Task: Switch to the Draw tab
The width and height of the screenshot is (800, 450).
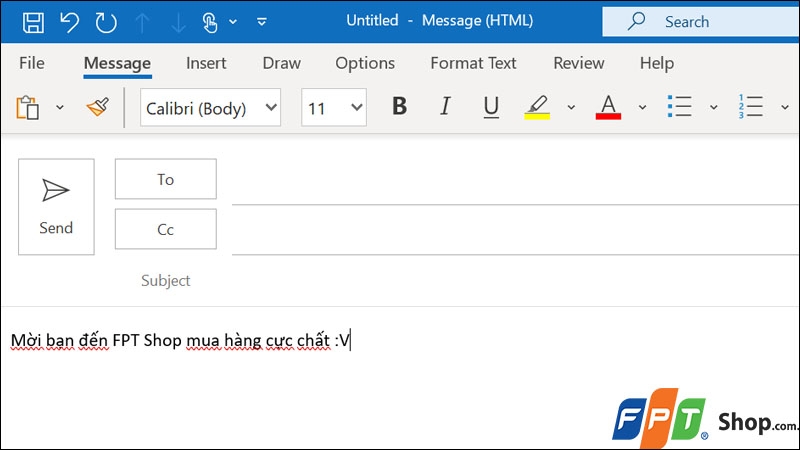Action: pos(282,63)
